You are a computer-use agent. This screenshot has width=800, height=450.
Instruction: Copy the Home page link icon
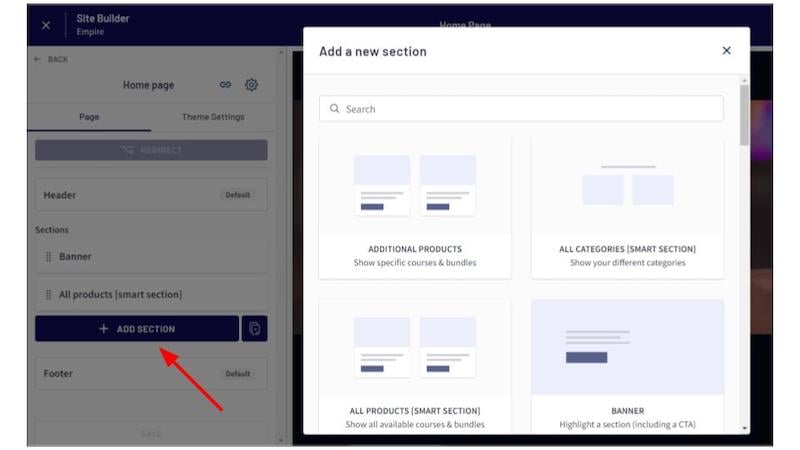point(225,85)
